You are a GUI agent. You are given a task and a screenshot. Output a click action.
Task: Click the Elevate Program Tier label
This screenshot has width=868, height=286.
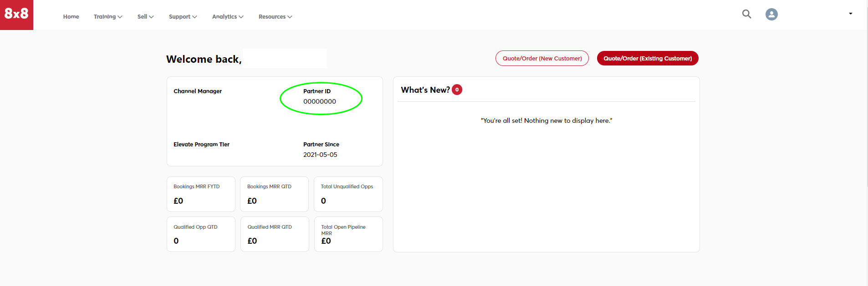[201, 144]
